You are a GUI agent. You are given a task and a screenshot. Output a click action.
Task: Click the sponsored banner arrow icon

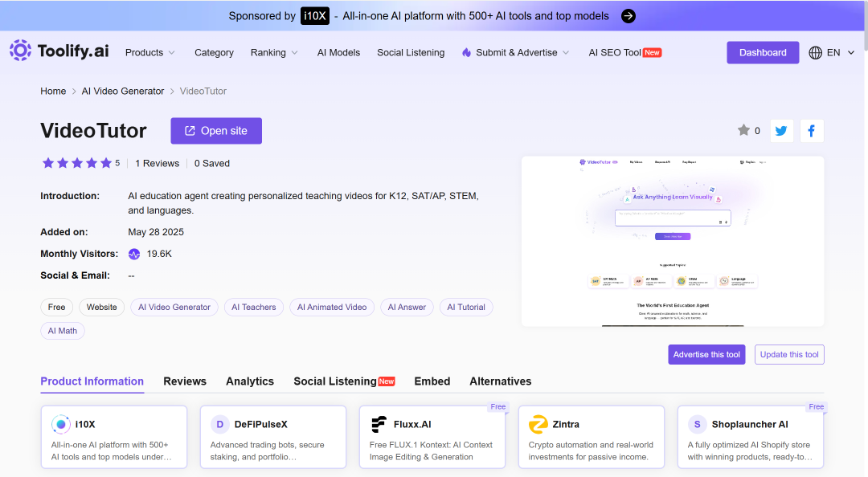[628, 16]
